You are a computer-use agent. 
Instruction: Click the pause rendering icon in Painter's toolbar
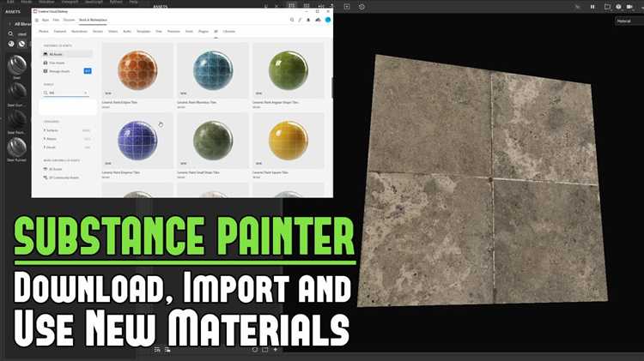(x=592, y=7)
